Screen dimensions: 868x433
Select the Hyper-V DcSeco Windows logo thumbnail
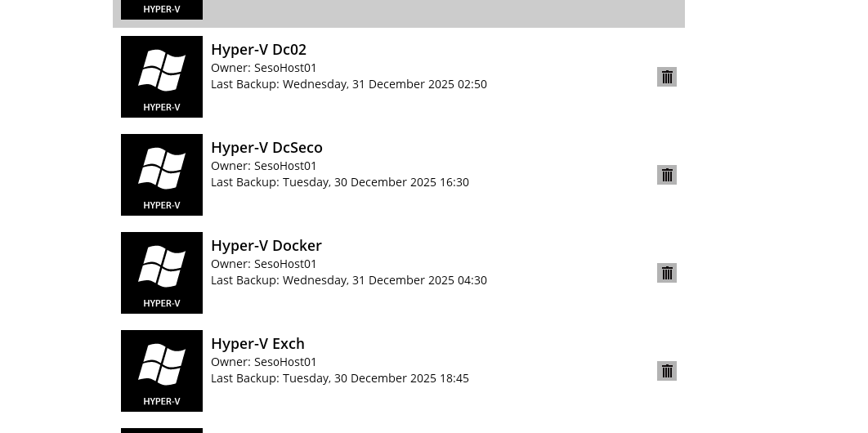point(162,175)
